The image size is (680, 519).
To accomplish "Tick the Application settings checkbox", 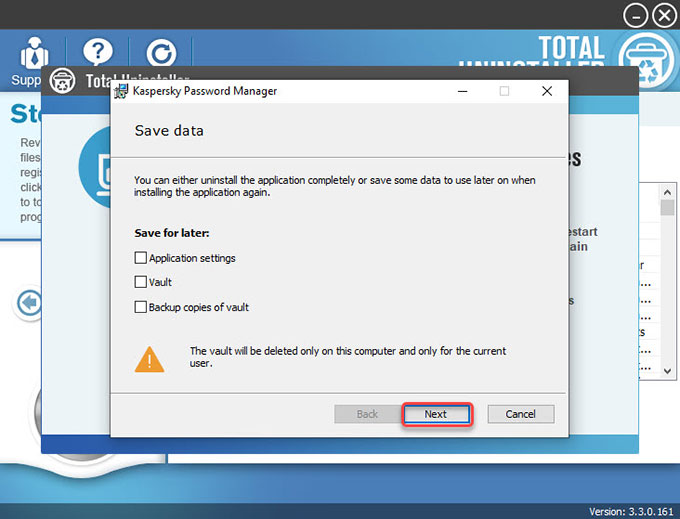I will 141,258.
